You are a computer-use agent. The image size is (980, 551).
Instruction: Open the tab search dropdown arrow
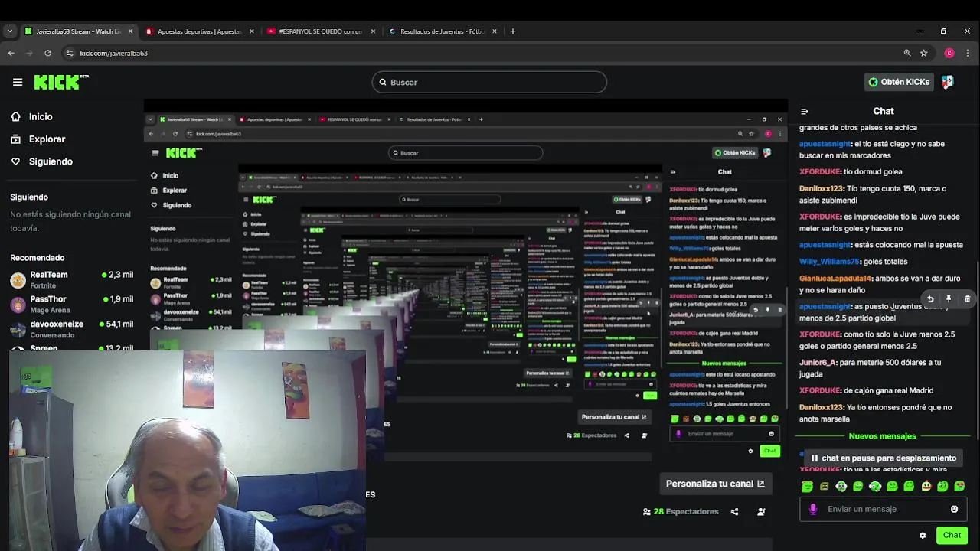(10, 31)
